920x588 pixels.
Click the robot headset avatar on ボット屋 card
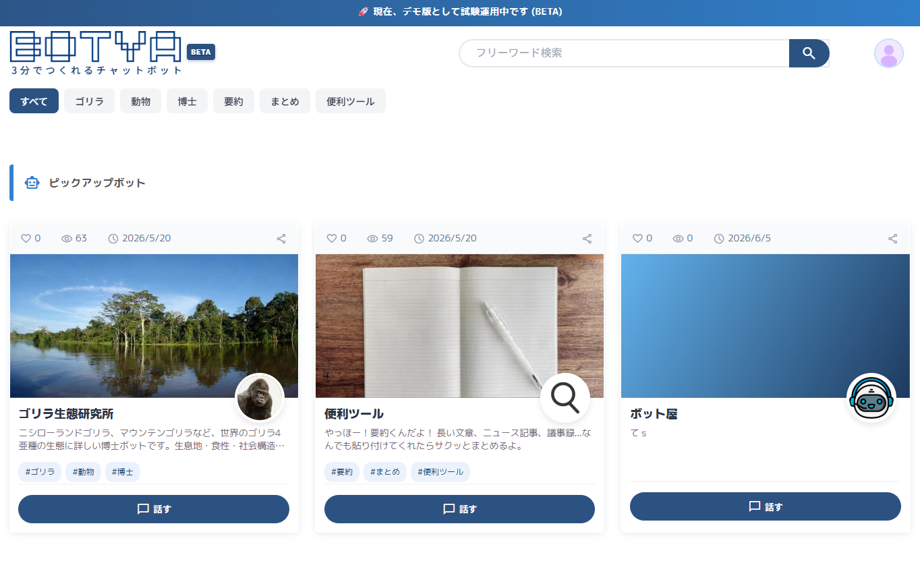[871, 398]
